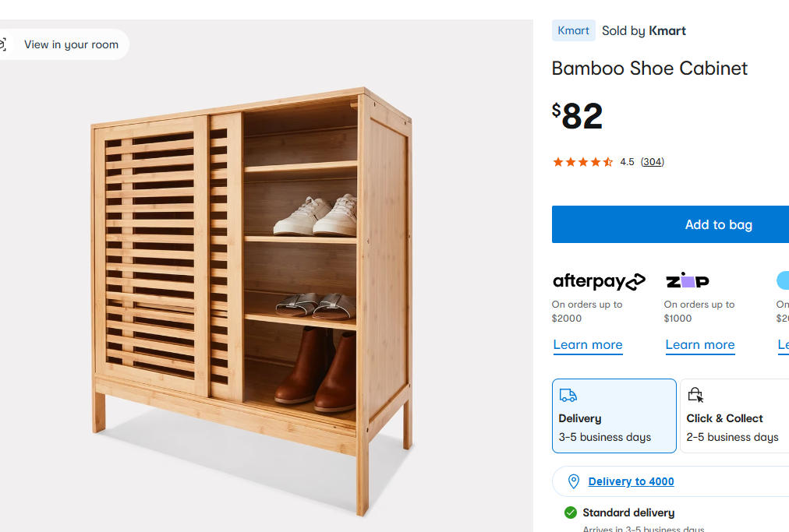Click the 4.5 rating score

click(627, 162)
